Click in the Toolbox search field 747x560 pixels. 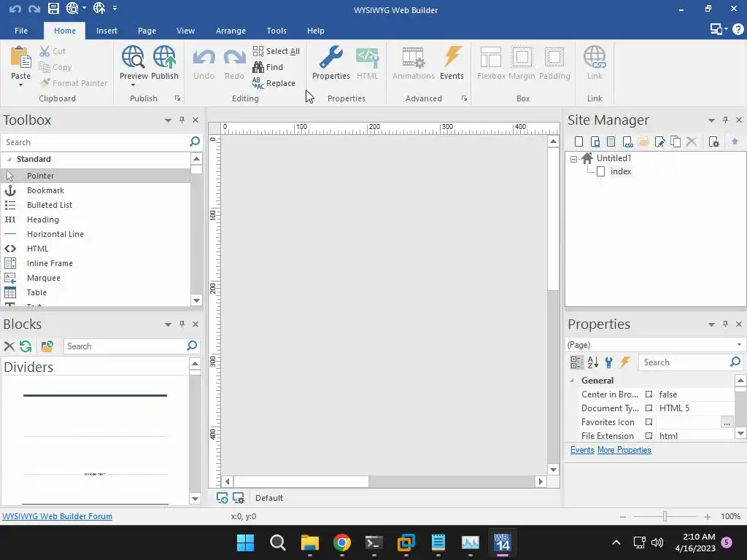coord(96,142)
